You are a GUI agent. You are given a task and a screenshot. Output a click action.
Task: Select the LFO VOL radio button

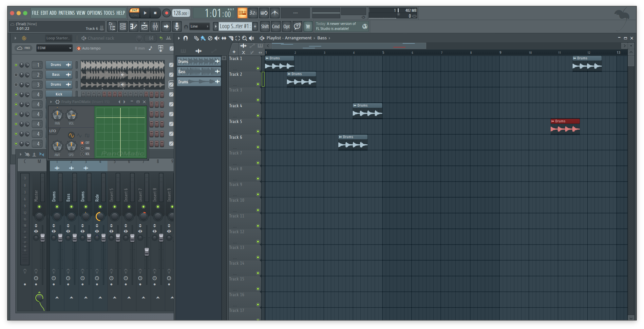point(82,154)
